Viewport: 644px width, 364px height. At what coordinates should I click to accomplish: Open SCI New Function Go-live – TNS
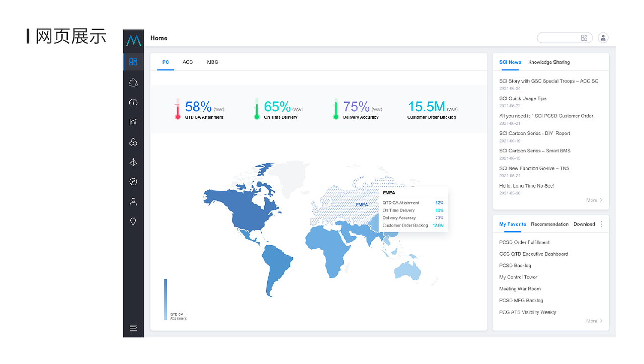534,168
